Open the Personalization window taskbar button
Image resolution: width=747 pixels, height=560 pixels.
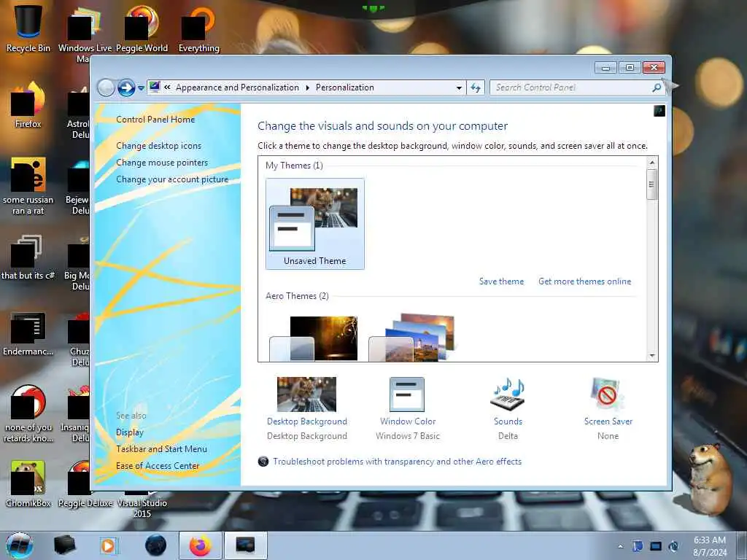click(245, 545)
